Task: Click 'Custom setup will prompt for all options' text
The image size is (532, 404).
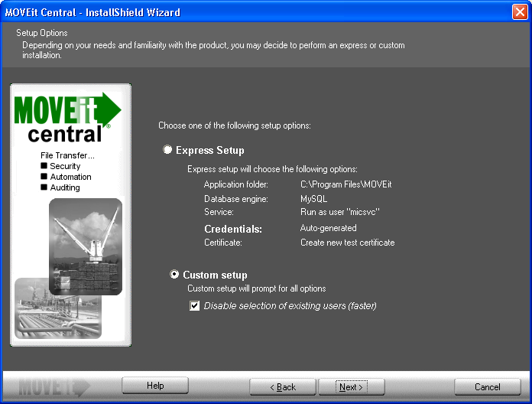Action: (257, 288)
